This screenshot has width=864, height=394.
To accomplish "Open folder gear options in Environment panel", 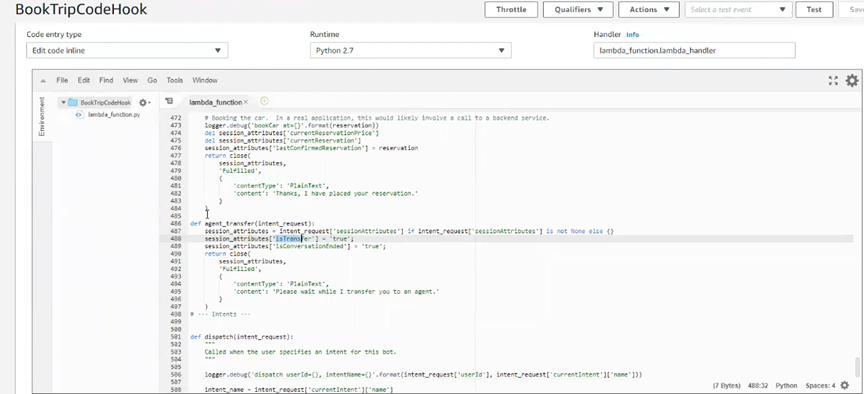I will 144,102.
